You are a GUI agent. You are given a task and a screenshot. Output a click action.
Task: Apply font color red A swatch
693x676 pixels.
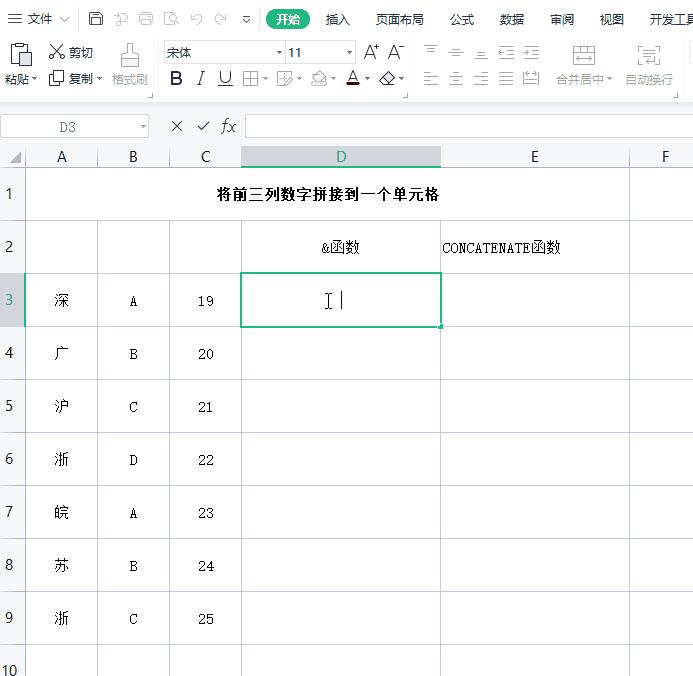click(353, 78)
